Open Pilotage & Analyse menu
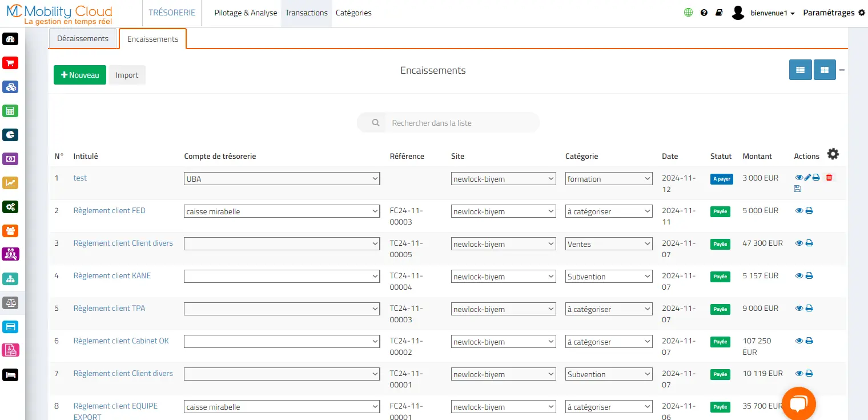This screenshot has height=420, width=868. pyautogui.click(x=246, y=13)
